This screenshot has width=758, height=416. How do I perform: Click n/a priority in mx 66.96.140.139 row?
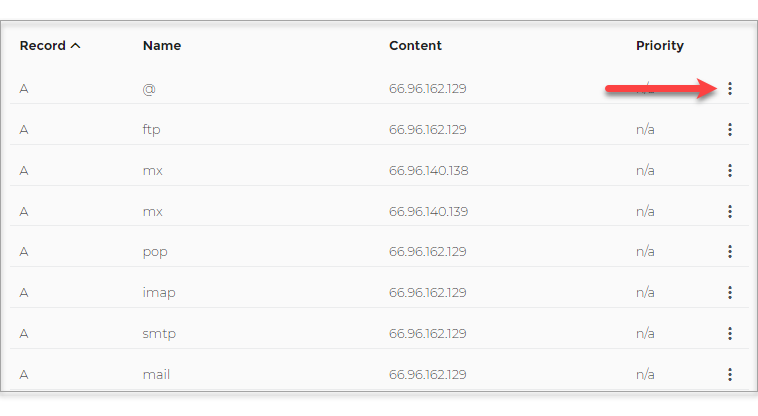pyautogui.click(x=645, y=211)
